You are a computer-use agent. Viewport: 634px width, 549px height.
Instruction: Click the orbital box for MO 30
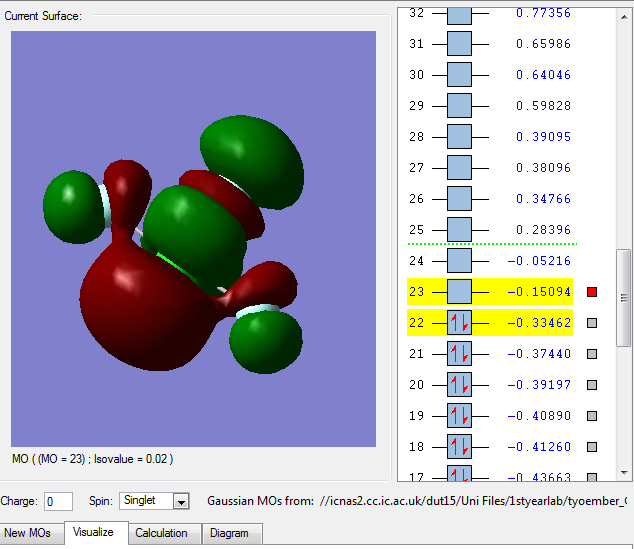click(x=459, y=75)
